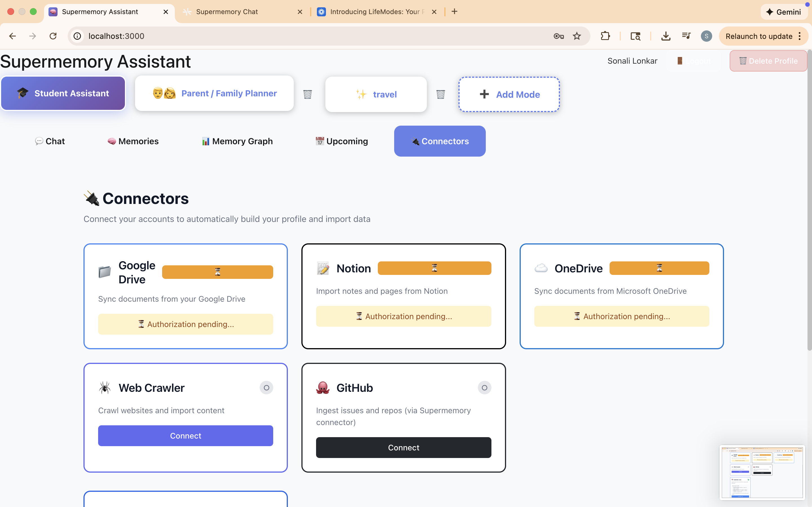
Task: Switch to the Memory Graph tab
Action: coord(237,141)
